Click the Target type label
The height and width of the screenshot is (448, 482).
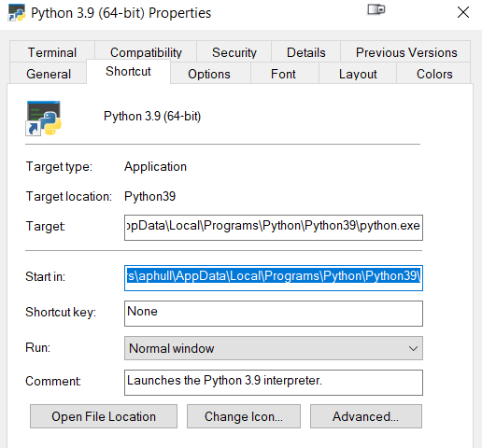pos(59,167)
